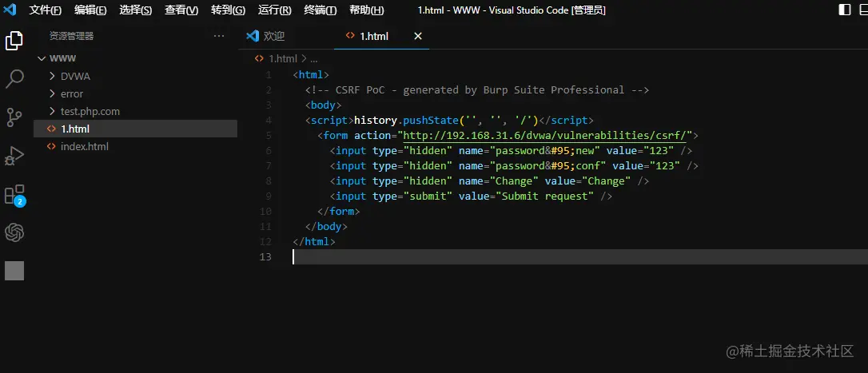Collapse the WWW root folder
The image size is (868, 373).
pyautogui.click(x=42, y=58)
